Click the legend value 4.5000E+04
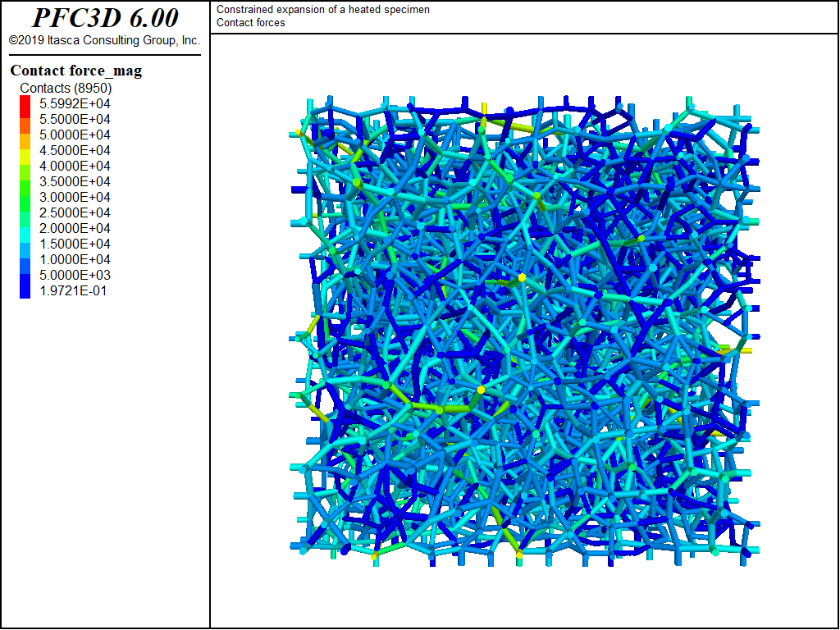The height and width of the screenshot is (630, 840). pyautogui.click(x=75, y=150)
